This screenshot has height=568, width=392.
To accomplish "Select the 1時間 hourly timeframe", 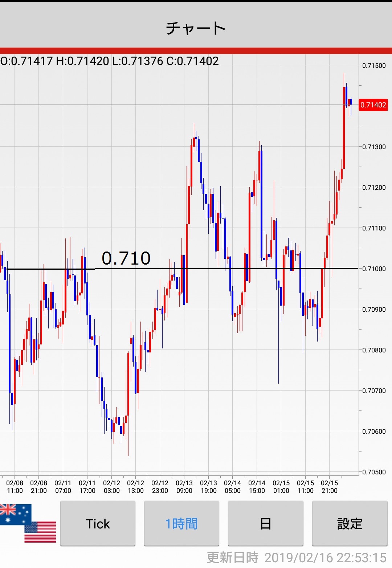I will (181, 523).
